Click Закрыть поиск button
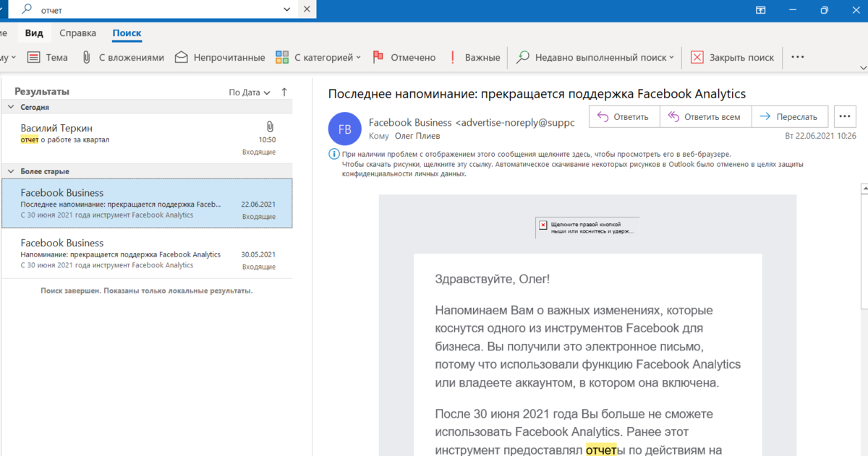Screen dimensions: 868x456 [732, 57]
